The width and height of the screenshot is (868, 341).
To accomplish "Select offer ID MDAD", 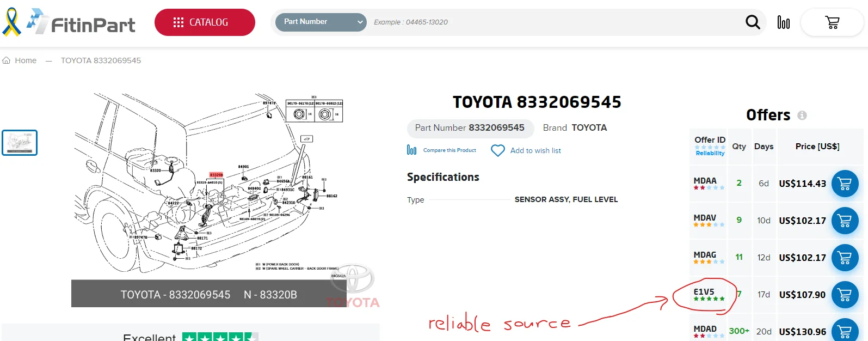I will coord(705,329).
